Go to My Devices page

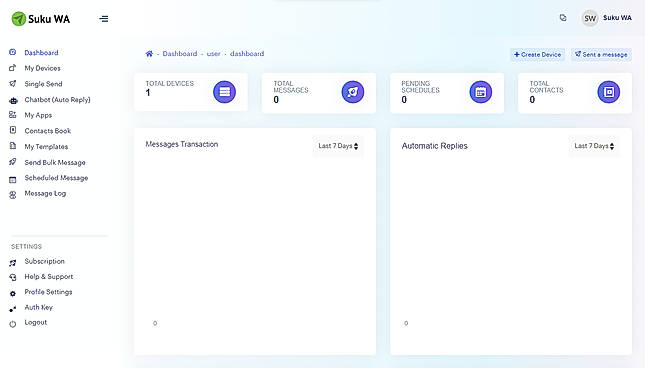point(42,68)
